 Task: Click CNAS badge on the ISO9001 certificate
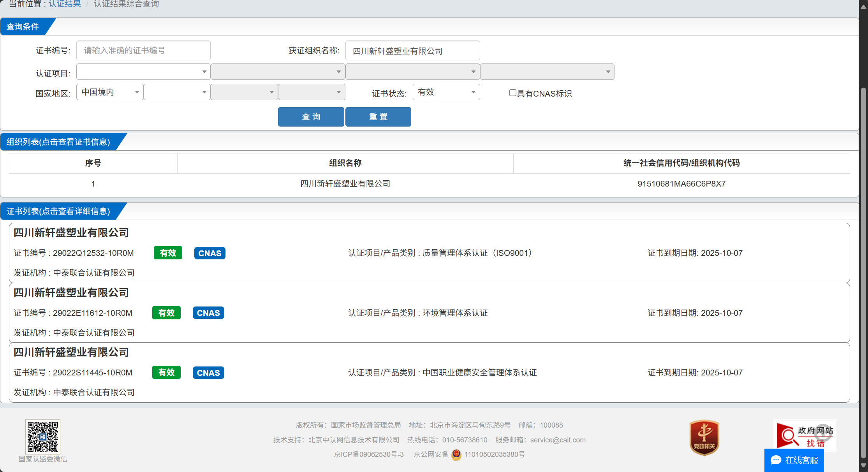pos(210,253)
